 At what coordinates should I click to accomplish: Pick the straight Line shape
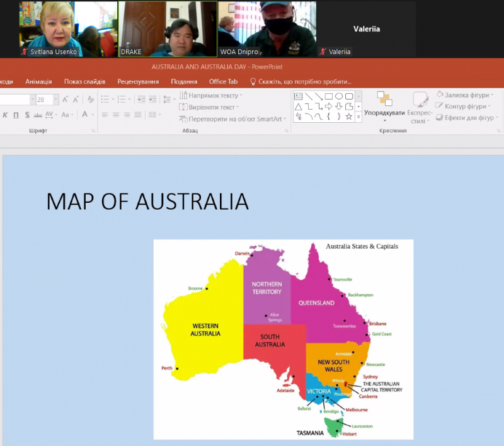(x=309, y=96)
